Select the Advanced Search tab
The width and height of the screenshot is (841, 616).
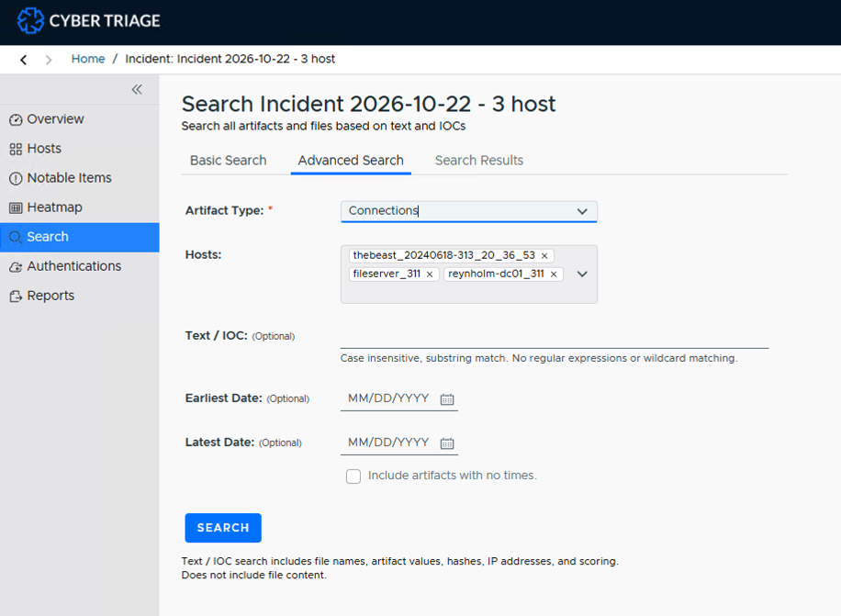[351, 161]
